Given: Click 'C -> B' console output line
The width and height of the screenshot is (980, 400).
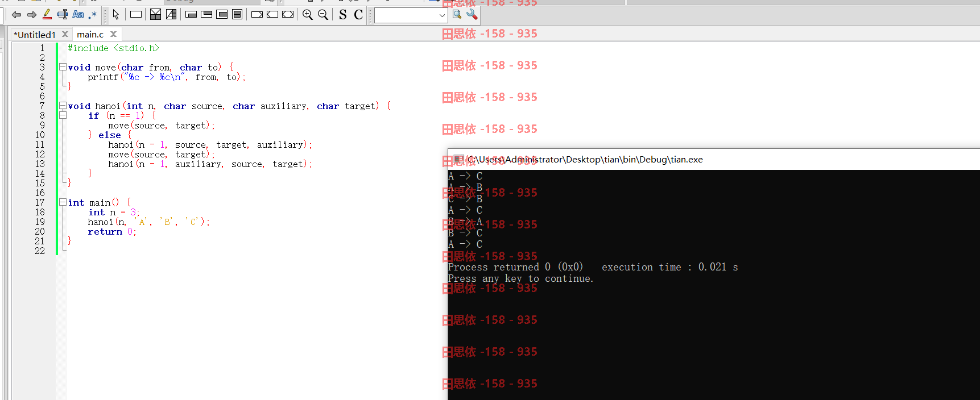Looking at the screenshot, I should coord(465,199).
